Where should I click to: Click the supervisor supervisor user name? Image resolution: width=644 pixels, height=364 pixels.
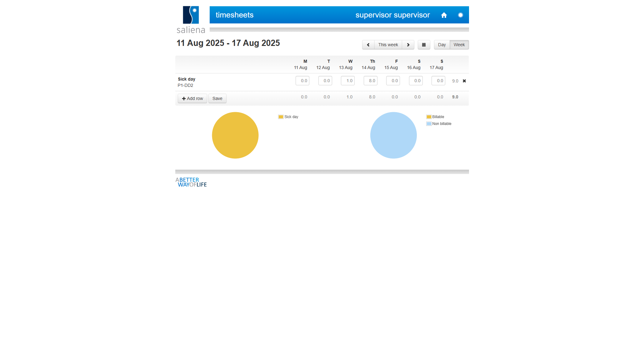(x=392, y=15)
